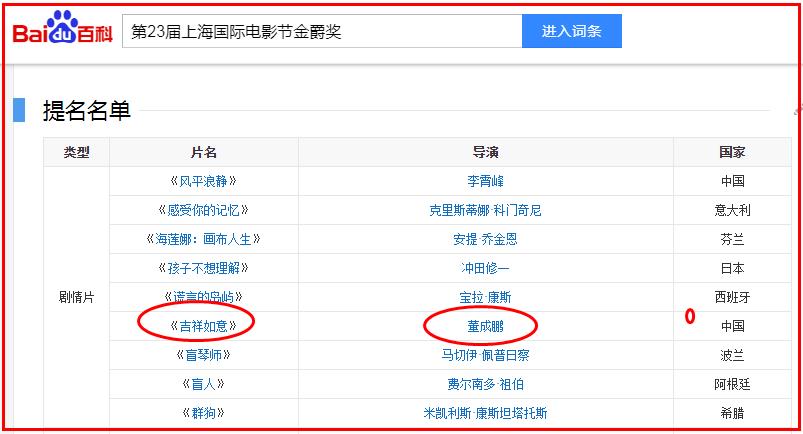Screen dimensions: 803x434
Task: Open the film link 《风平浪静》
Action: (x=203, y=181)
